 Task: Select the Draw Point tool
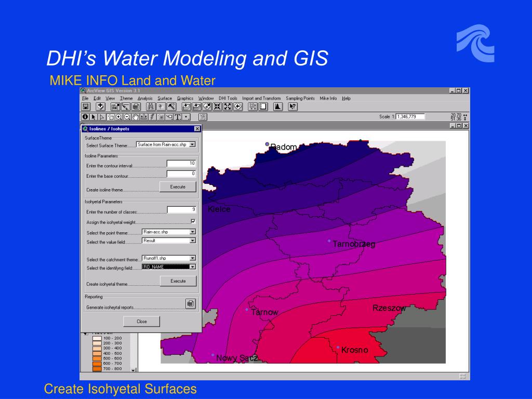pos(186,117)
